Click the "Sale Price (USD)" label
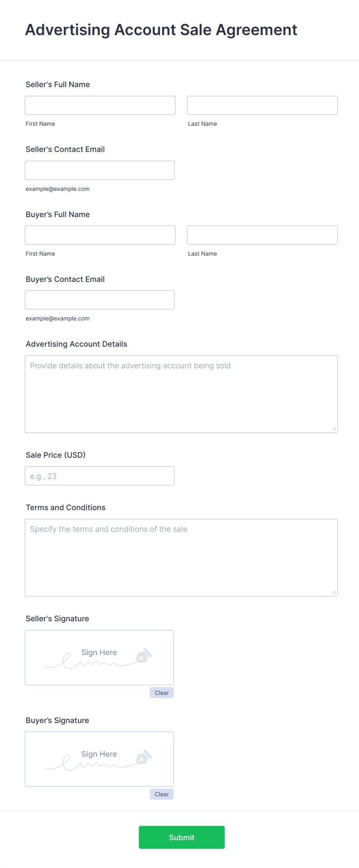359x868 pixels. click(56, 455)
